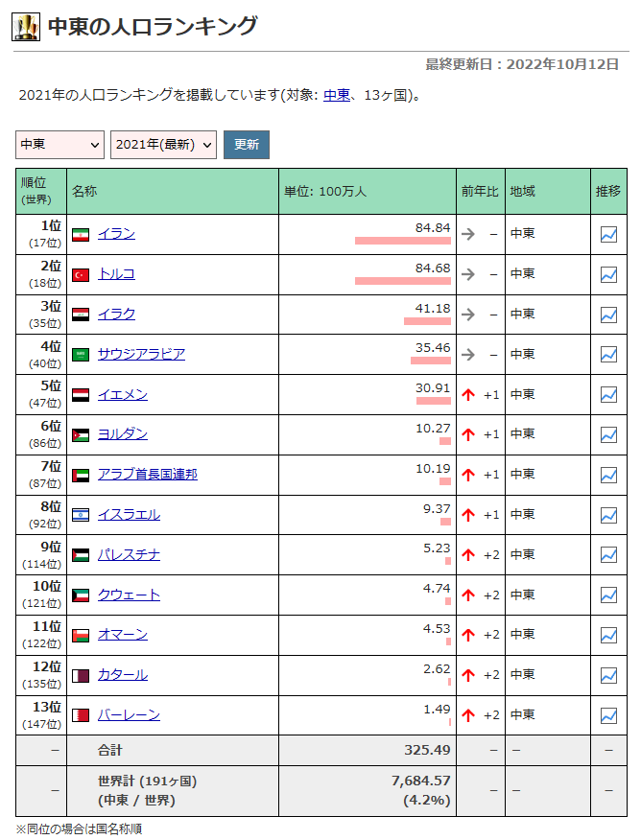Viewport: 641px width, 840px height.
Task: Open the trend chart icon for Turkey row
Action: (608, 275)
